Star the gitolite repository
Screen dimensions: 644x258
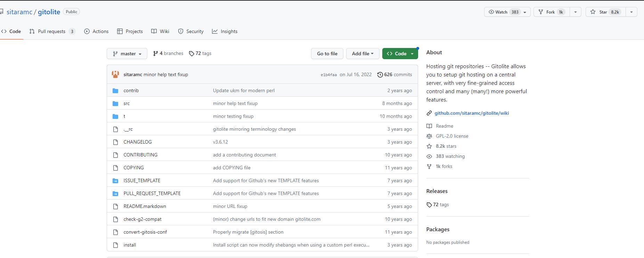[x=606, y=12]
